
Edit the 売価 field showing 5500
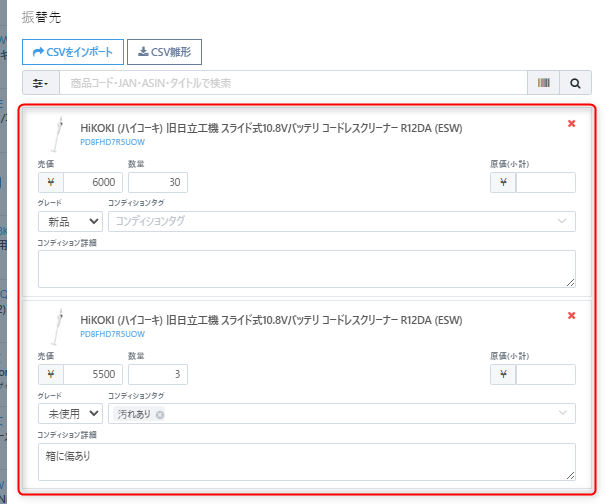(x=93, y=374)
